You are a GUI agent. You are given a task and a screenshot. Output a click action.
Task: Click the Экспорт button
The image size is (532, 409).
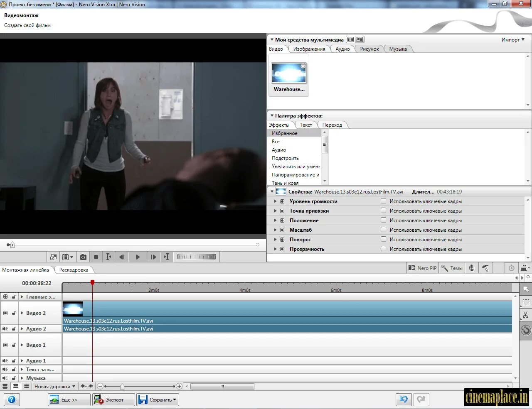pos(113,400)
